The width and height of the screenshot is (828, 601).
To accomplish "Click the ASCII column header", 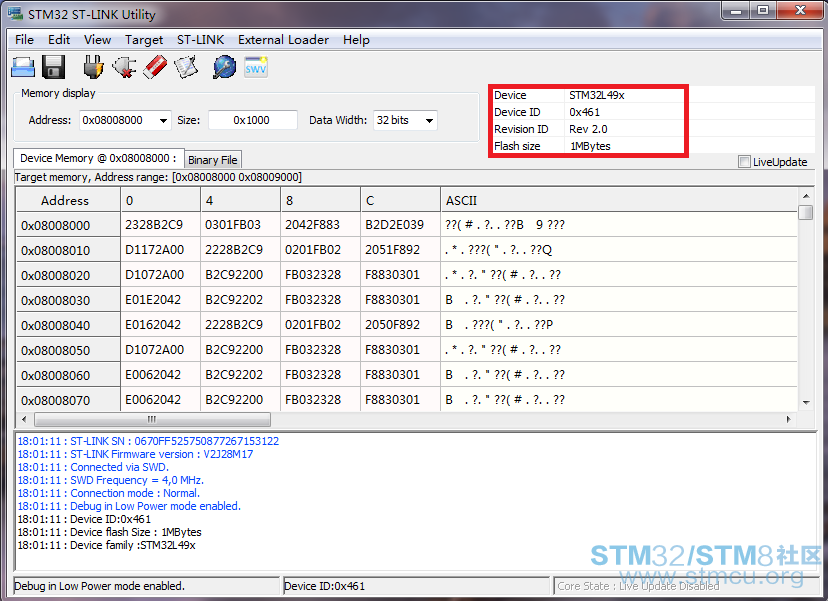I will pos(618,201).
